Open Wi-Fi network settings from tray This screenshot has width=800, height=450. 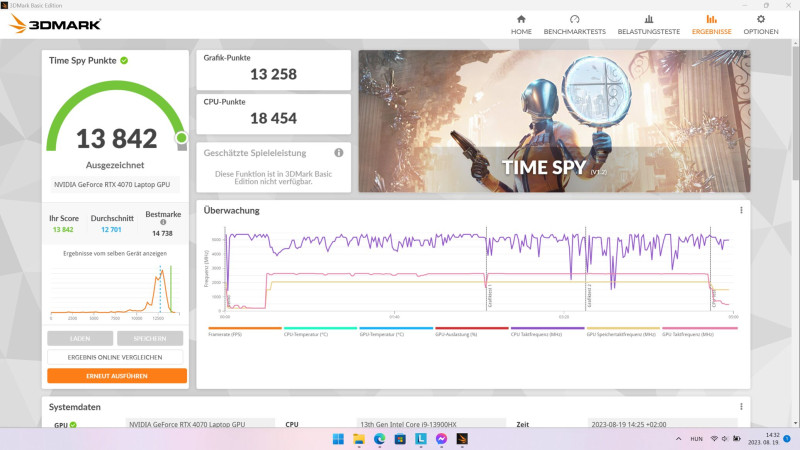tap(714, 439)
